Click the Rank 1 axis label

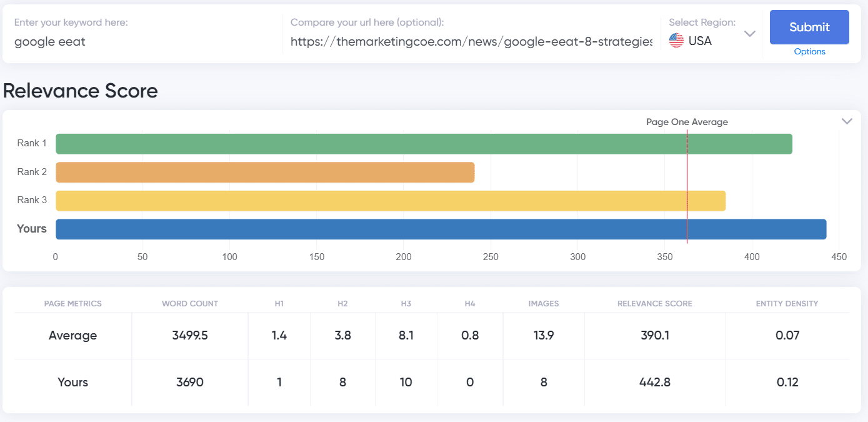pyautogui.click(x=32, y=143)
